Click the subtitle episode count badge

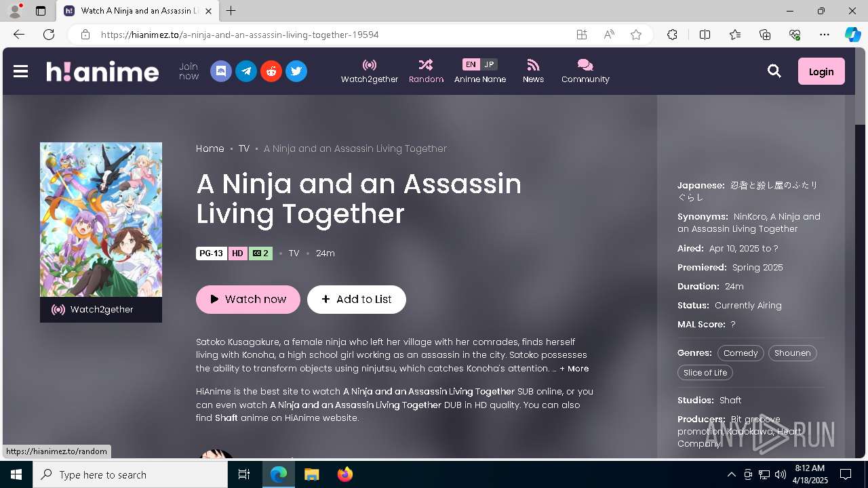point(260,253)
